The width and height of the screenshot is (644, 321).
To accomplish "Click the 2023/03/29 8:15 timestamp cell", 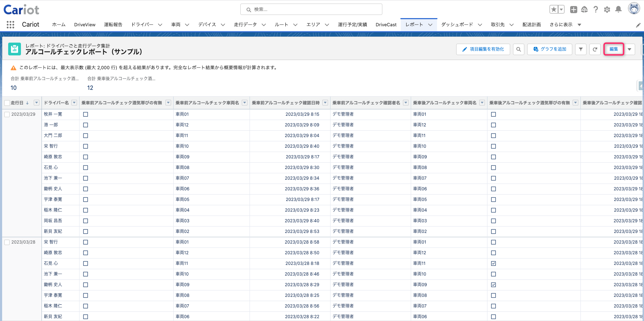I will [302, 114].
